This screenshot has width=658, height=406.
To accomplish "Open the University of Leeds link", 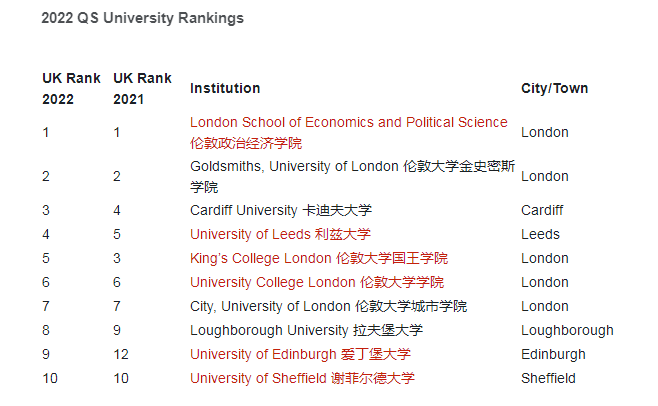I will 279,235.
